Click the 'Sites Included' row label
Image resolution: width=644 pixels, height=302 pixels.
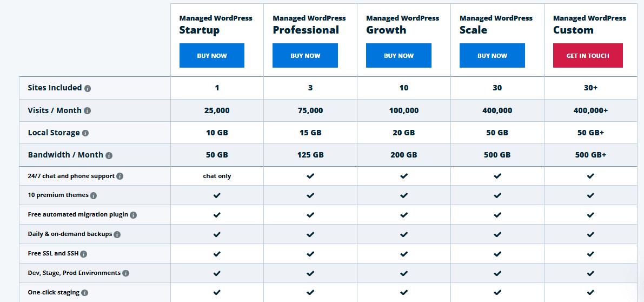pos(55,88)
